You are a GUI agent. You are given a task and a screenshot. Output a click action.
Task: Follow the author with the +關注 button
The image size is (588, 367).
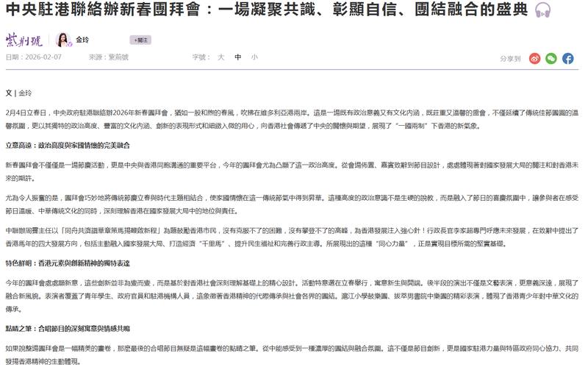(x=140, y=40)
